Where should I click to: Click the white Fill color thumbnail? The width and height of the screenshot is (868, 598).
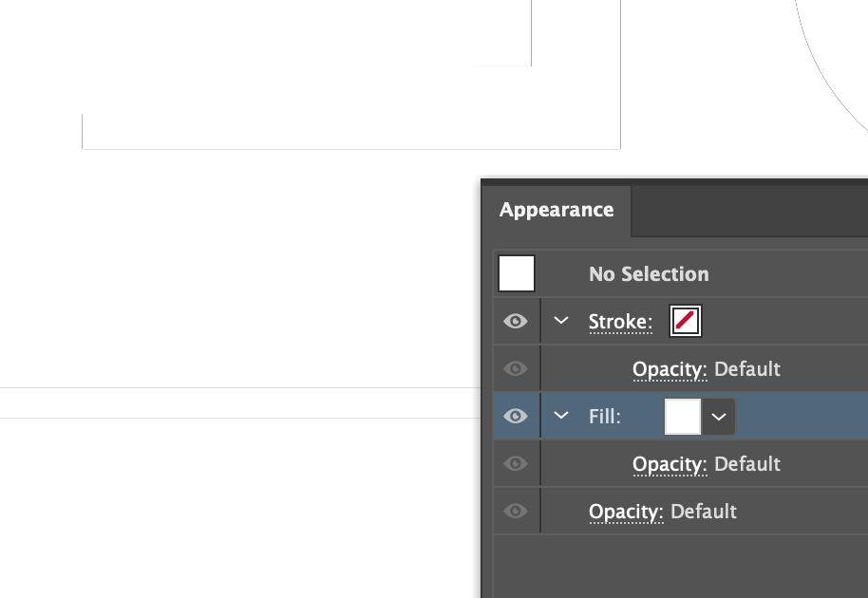click(x=683, y=416)
